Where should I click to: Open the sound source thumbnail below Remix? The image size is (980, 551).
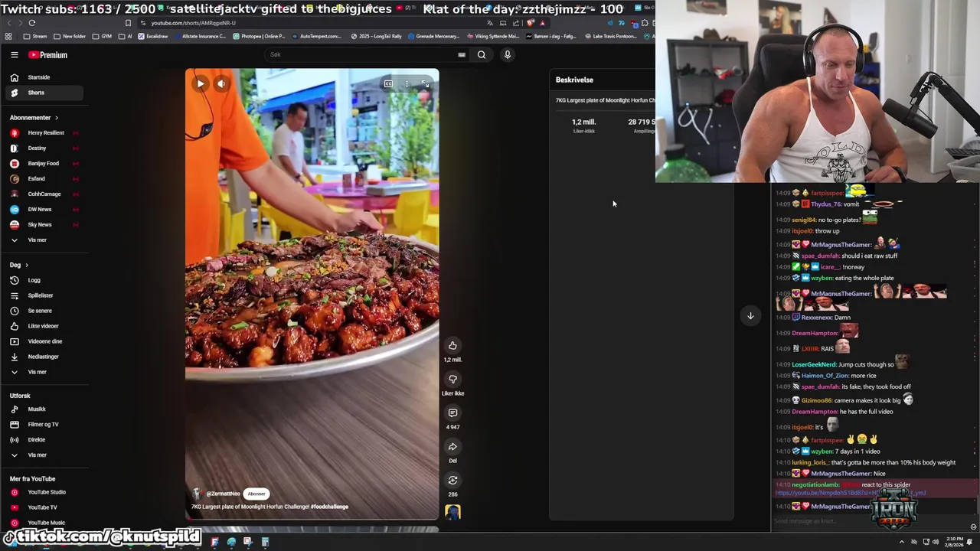pyautogui.click(x=452, y=512)
